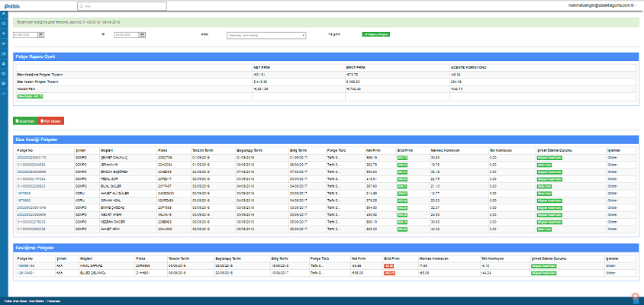Open the calendar picker for the end date
This screenshot has height=305, width=644.
click(x=143, y=35)
